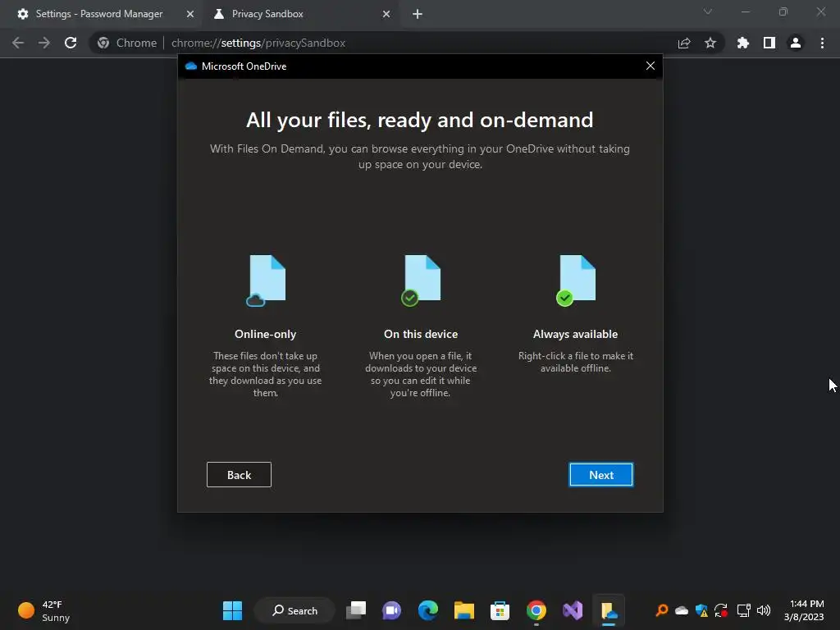Click the Chrome site info icon

coord(103,43)
